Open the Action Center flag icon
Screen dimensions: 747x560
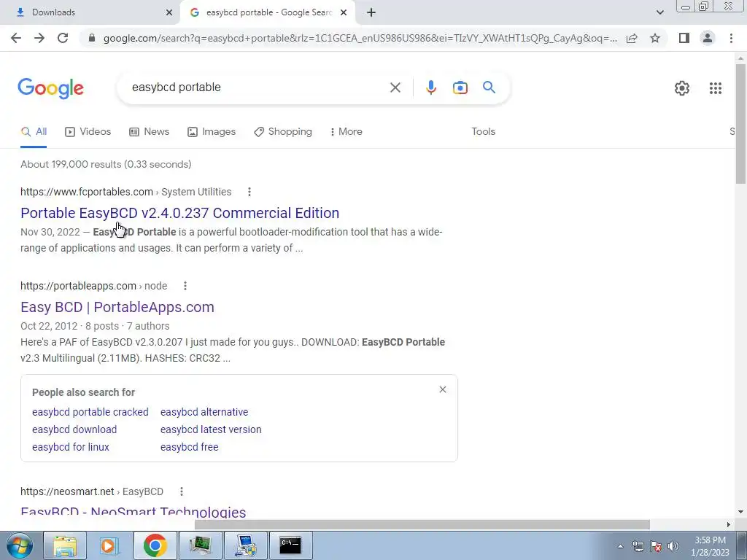656,546
